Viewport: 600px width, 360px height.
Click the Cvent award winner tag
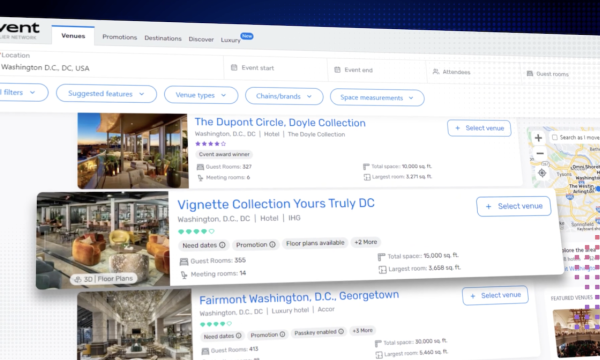coord(224,154)
